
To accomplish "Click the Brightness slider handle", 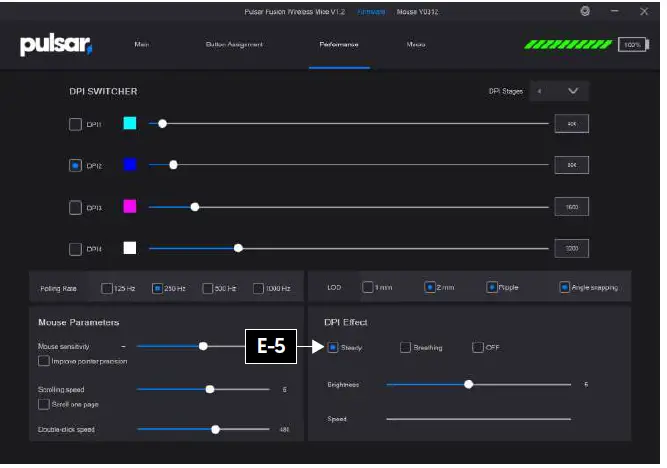I will [x=469, y=385].
